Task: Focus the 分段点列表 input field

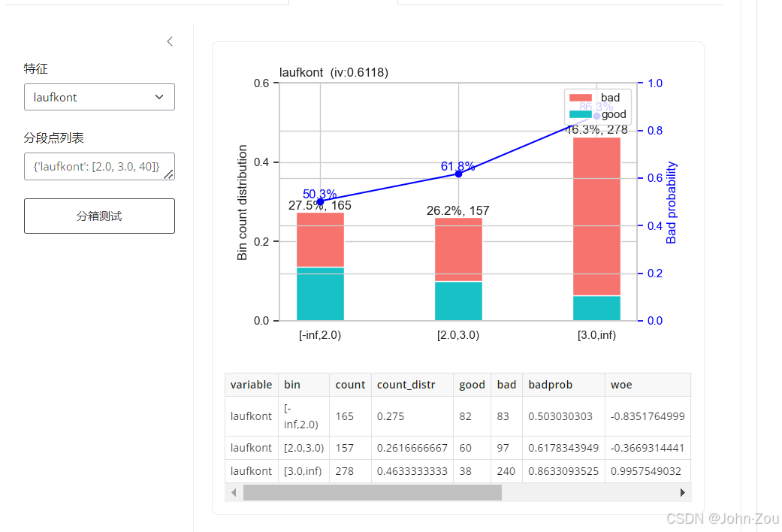Action: [95, 166]
